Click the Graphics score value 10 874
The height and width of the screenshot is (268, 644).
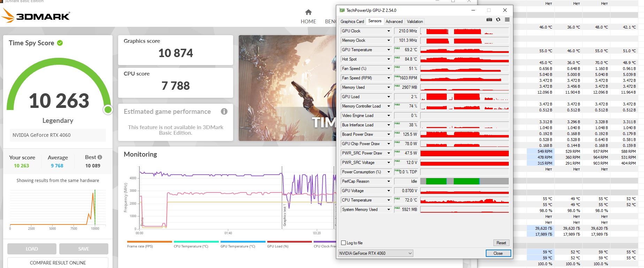tap(176, 53)
